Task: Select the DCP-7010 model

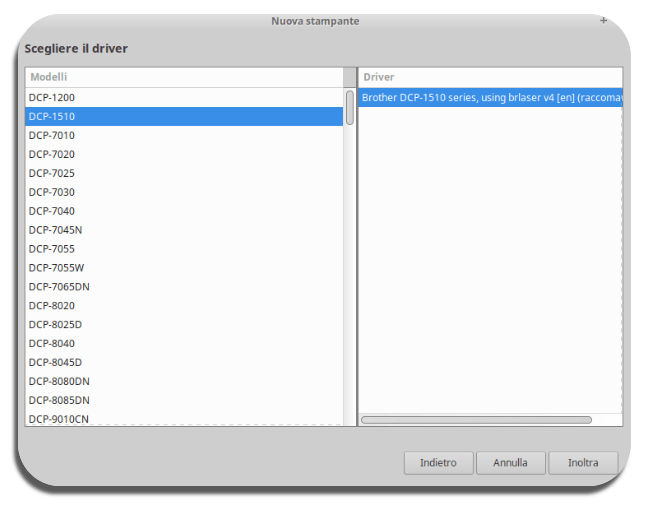Action: tap(52, 135)
